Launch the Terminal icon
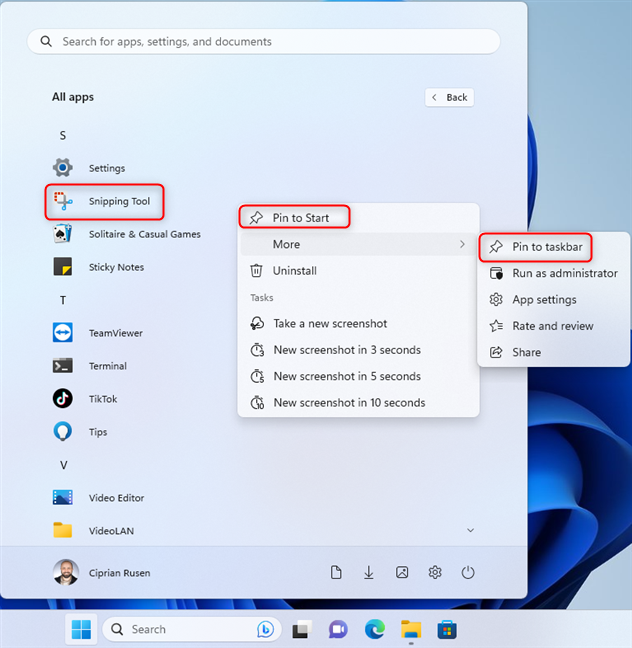Screen dimensions: 632x648 tap(63, 366)
